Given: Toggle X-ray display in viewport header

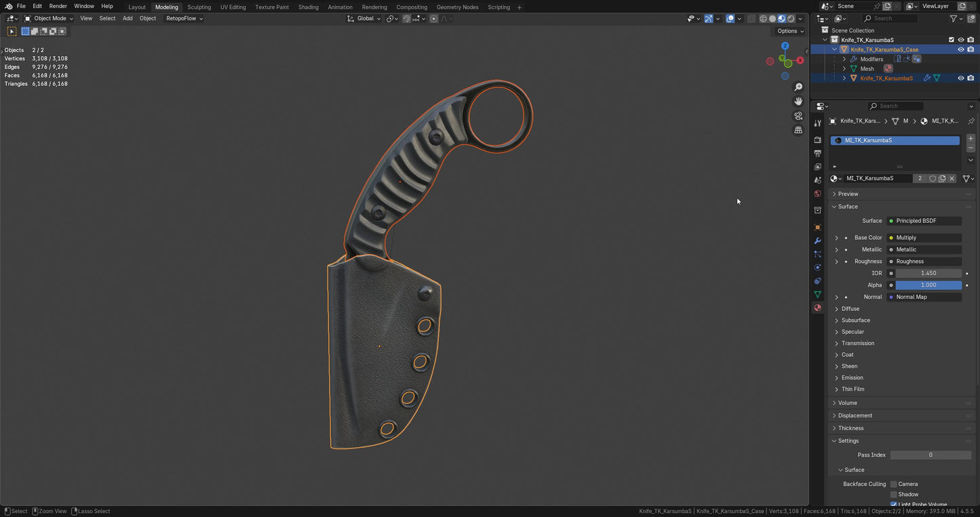Looking at the screenshot, I should [x=751, y=19].
